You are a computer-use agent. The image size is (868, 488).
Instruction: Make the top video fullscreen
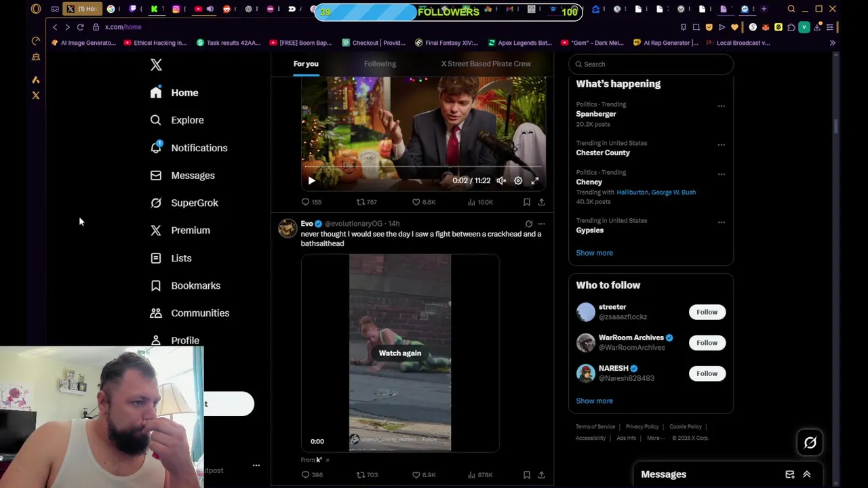(535, 180)
